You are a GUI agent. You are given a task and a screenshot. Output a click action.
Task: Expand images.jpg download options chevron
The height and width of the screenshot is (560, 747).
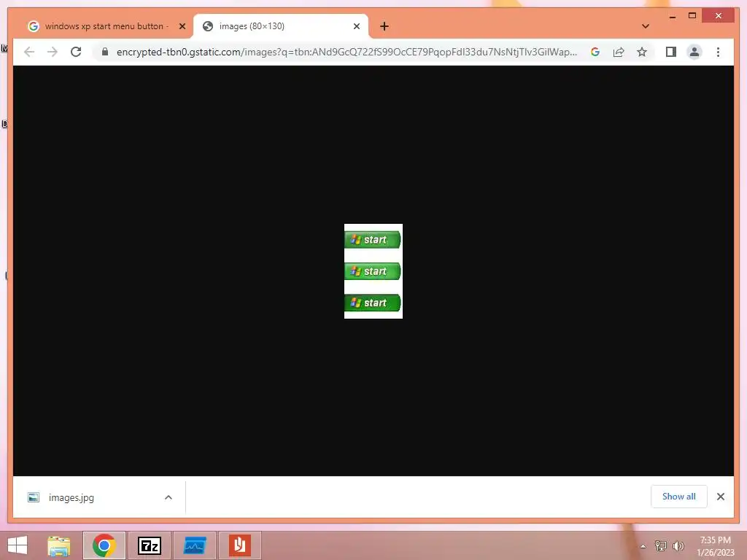pos(169,497)
